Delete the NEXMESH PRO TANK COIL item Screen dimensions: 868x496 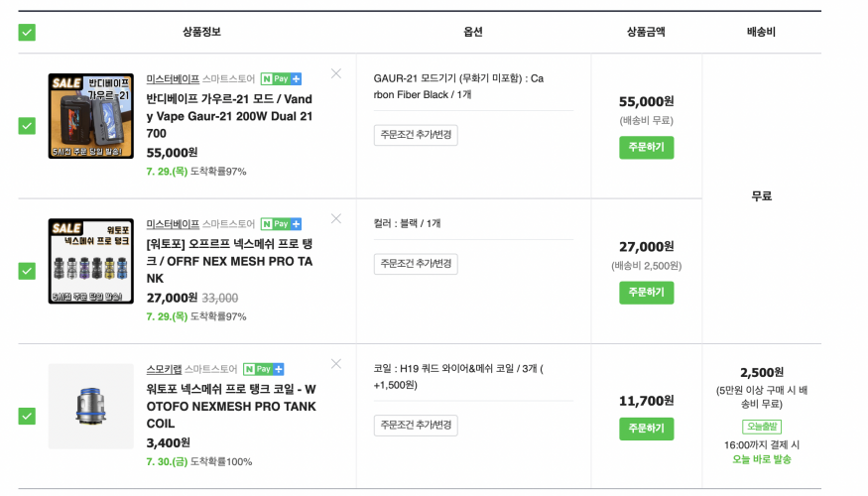point(336,364)
